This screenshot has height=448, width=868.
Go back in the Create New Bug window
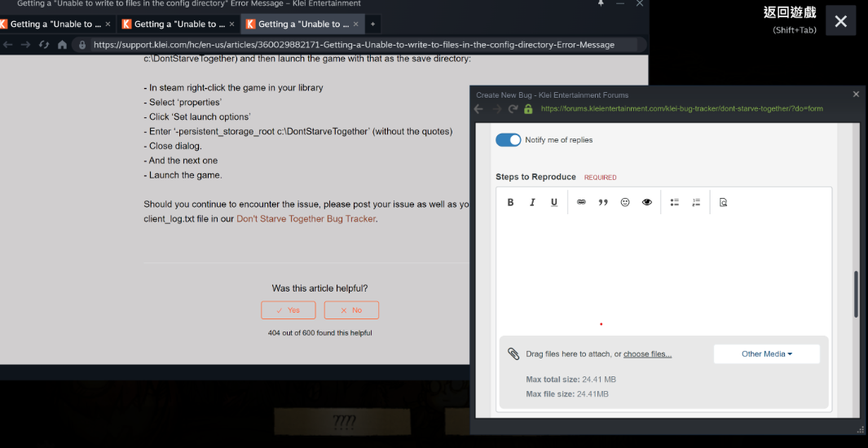coord(479,109)
